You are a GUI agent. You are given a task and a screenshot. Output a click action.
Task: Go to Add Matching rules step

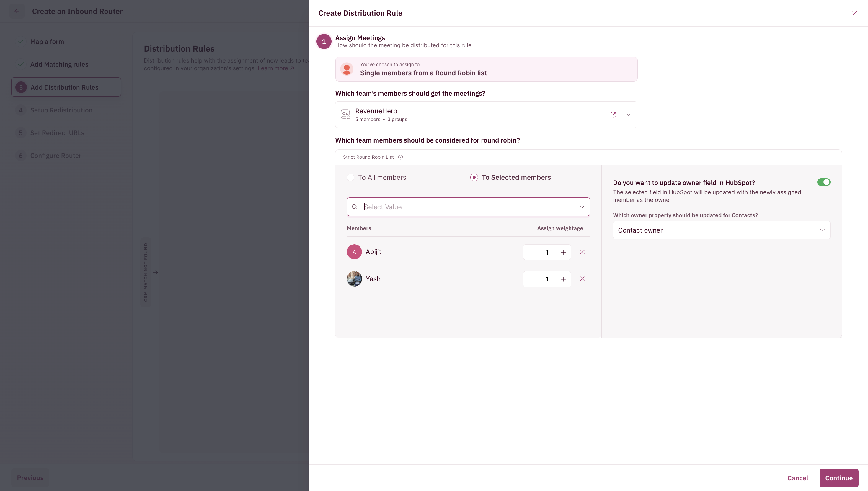pyautogui.click(x=59, y=64)
